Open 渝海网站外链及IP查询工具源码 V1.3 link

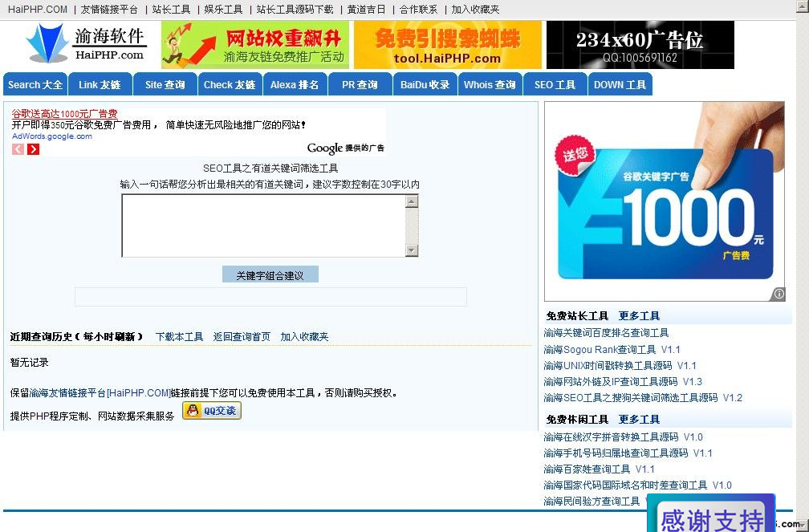pyautogui.click(x=623, y=381)
